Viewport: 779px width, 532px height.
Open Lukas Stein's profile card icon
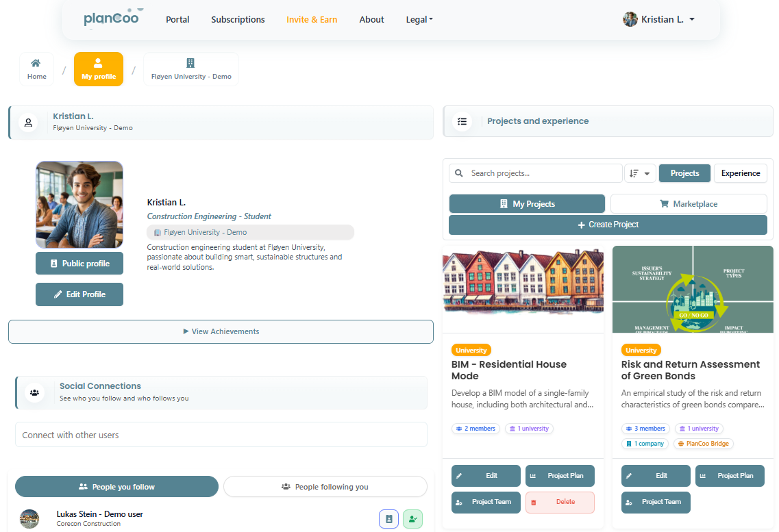tap(388, 520)
